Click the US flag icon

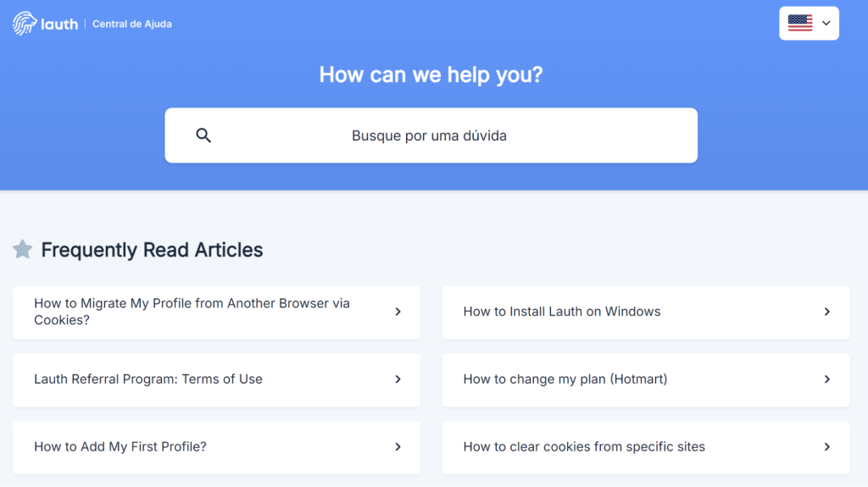(x=800, y=23)
